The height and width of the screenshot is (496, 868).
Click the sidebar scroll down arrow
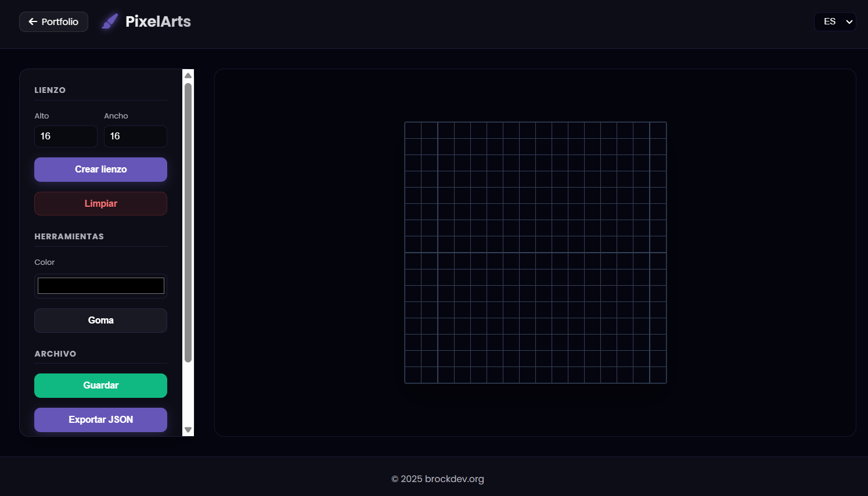point(188,430)
